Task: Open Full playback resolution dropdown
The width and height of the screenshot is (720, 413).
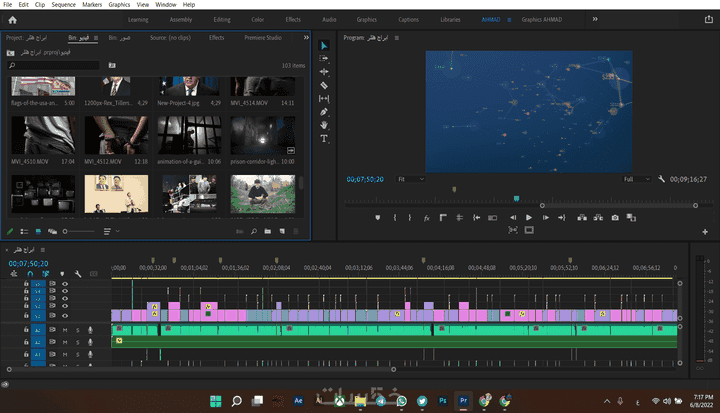Action: pos(636,179)
